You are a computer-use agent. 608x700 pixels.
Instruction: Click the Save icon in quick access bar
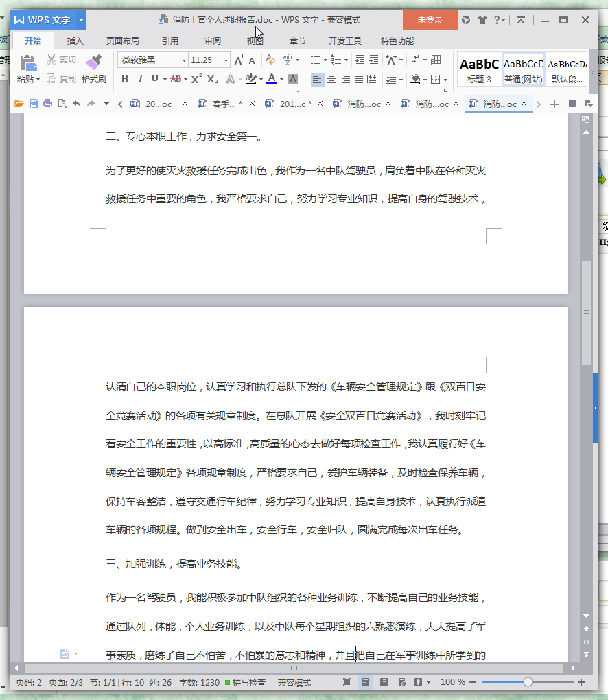click(32, 104)
